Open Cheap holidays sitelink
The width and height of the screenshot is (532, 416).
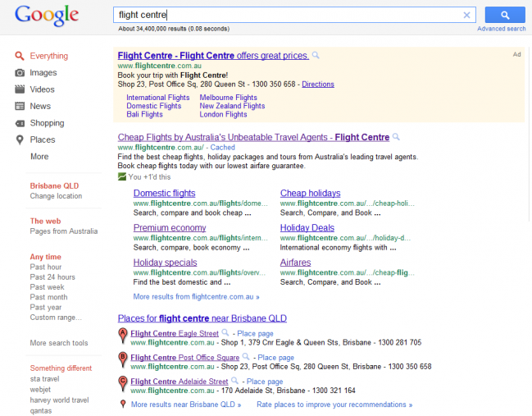(310, 193)
